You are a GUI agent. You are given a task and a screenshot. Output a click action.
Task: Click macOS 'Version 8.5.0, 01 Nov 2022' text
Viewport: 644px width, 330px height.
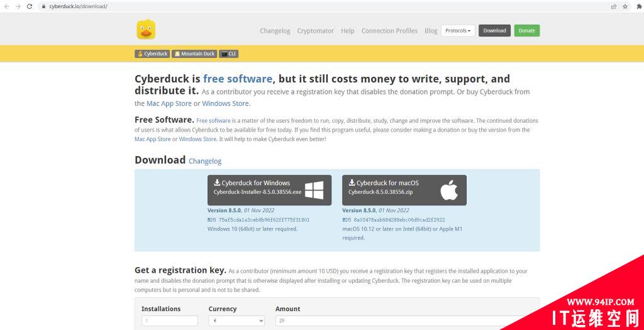click(x=375, y=211)
